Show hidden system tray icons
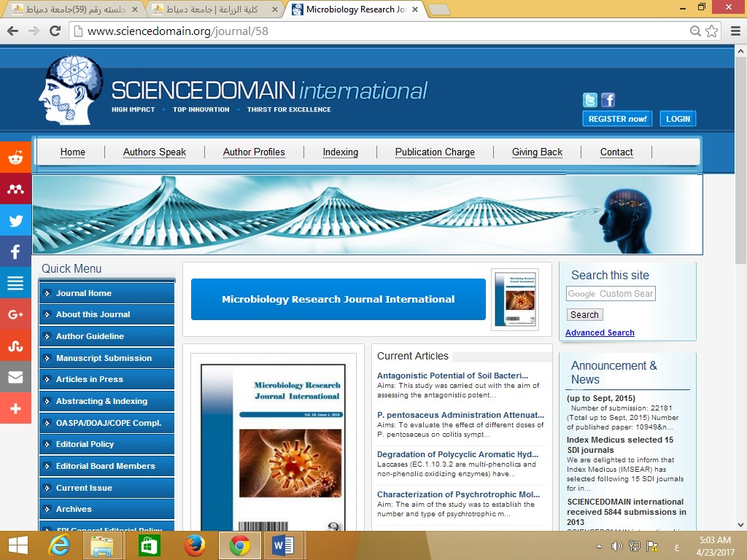This screenshot has width=747, height=560. click(x=600, y=546)
